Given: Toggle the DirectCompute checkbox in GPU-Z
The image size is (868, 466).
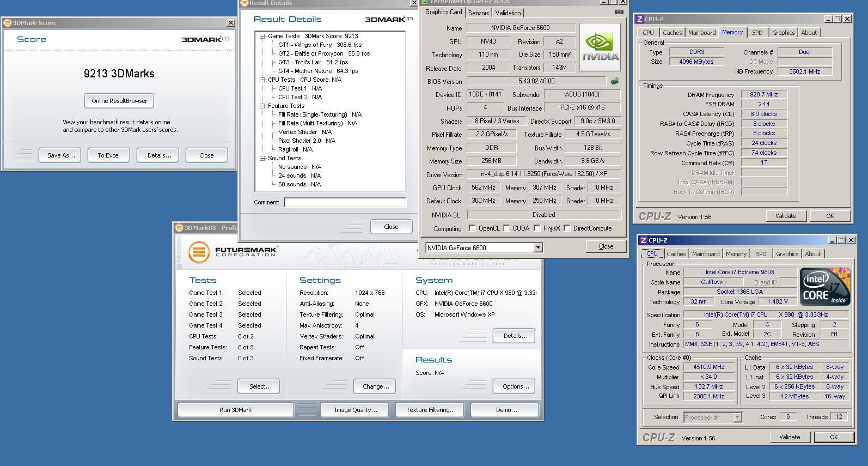Looking at the screenshot, I should 567,228.
